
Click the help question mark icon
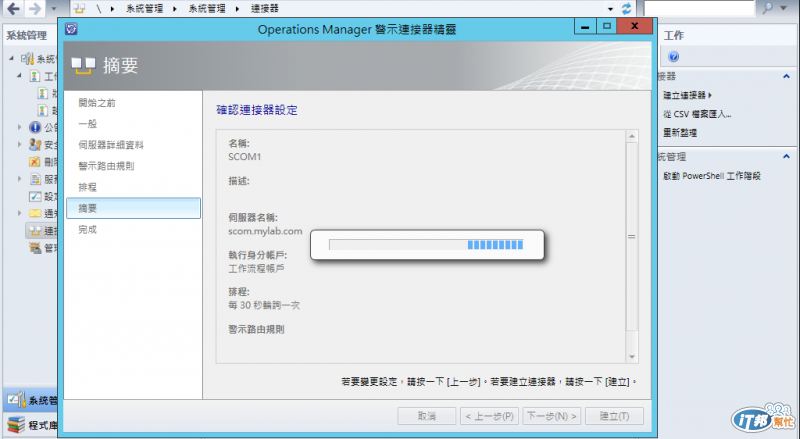click(673, 57)
